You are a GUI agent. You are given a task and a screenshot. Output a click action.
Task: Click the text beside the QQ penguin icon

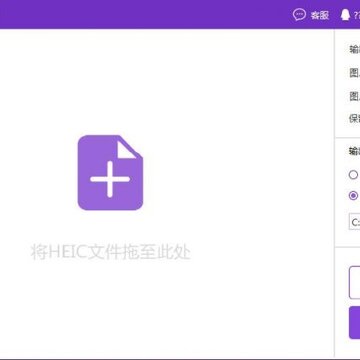click(357, 15)
